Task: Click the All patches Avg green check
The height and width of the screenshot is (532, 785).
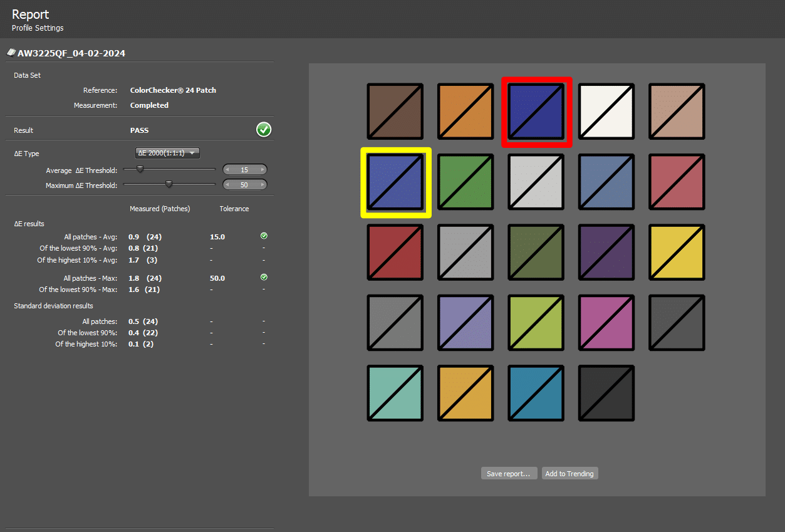Action: 264,236
